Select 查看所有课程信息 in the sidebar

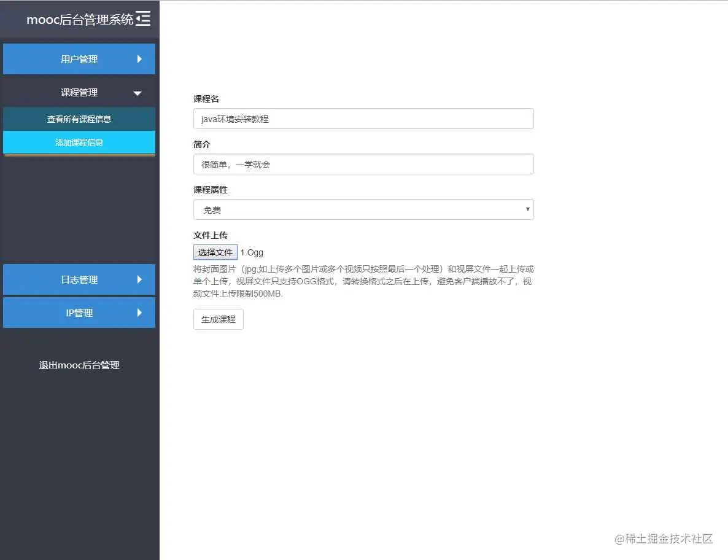pos(79,119)
